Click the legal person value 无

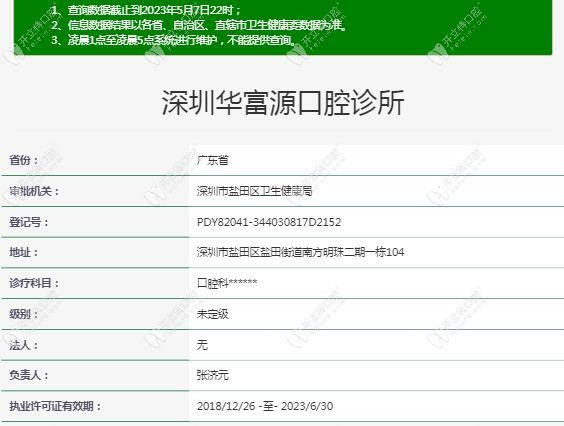(x=202, y=345)
